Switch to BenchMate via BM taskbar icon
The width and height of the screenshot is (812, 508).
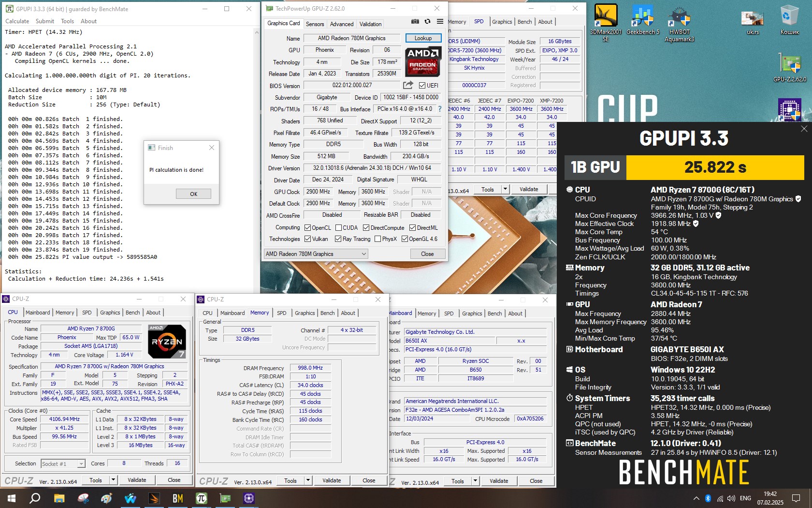(x=177, y=498)
